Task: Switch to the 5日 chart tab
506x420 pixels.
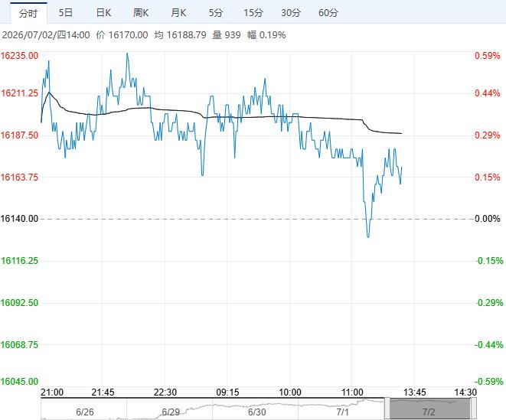Action: (x=66, y=13)
